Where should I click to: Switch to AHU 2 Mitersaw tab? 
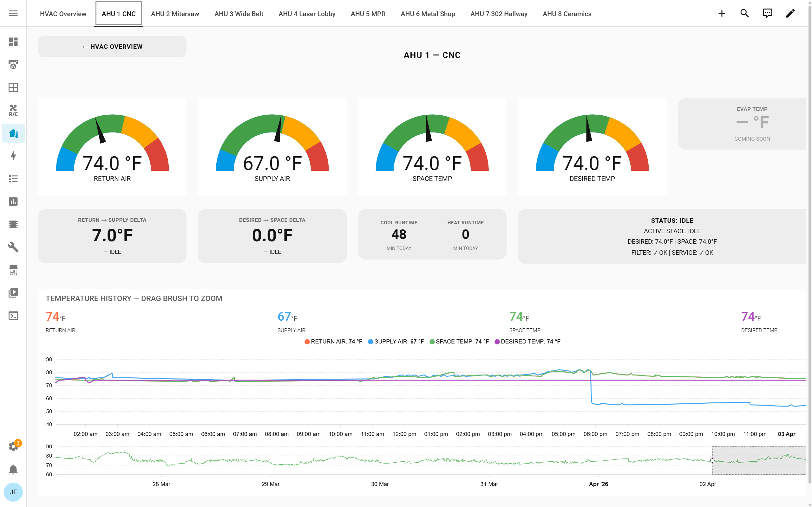pos(175,14)
